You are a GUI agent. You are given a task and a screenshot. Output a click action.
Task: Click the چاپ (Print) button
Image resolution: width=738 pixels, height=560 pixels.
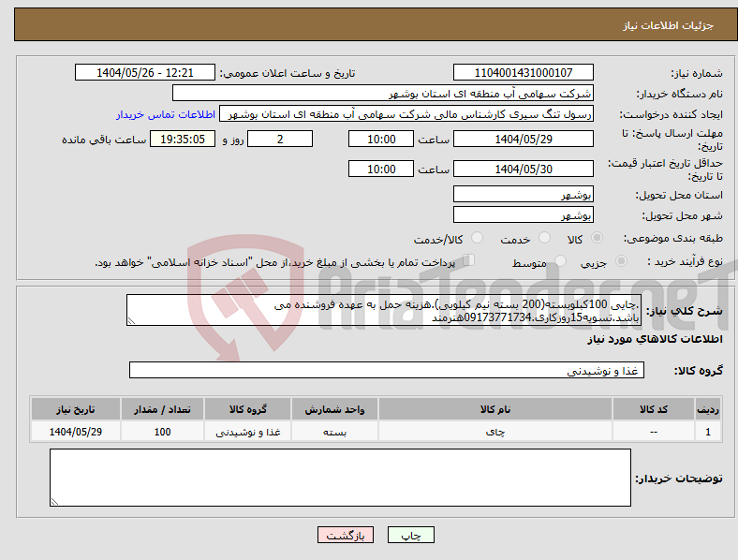[410, 535]
